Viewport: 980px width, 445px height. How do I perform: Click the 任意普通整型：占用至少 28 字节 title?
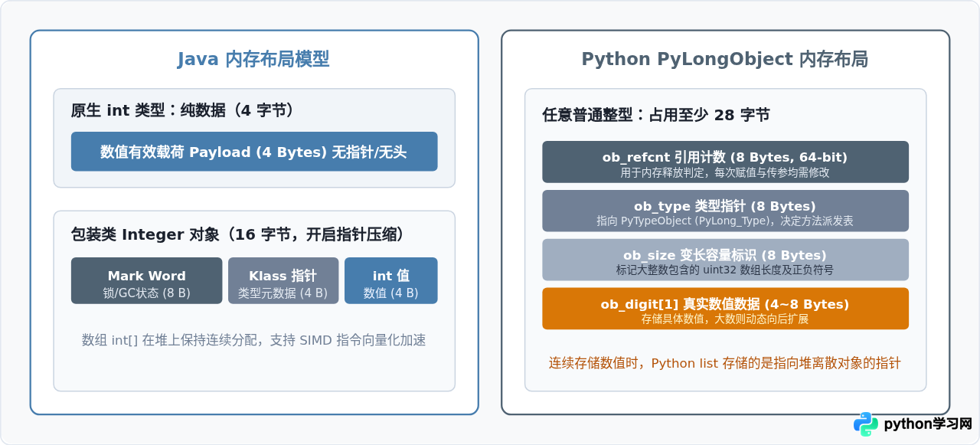click(x=656, y=115)
